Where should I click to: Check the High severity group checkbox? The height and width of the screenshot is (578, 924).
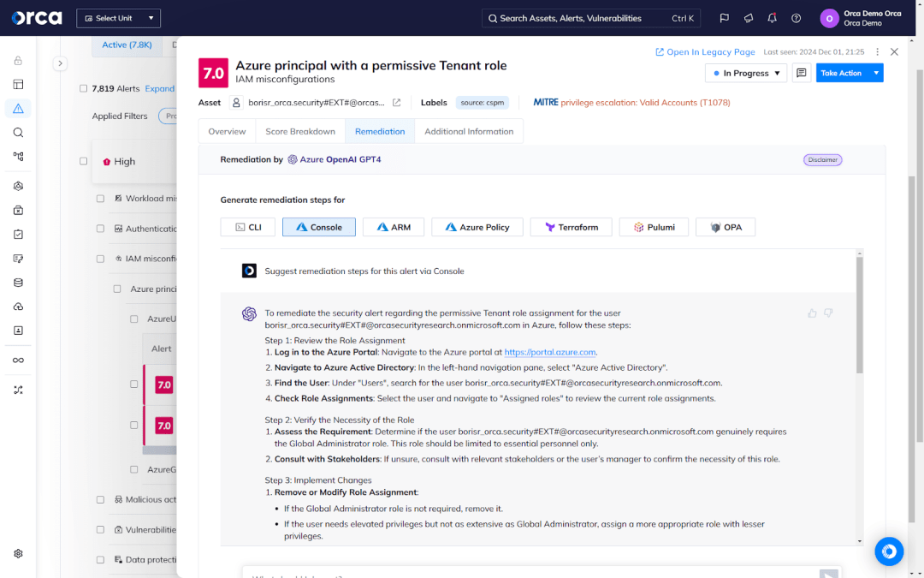(83, 161)
